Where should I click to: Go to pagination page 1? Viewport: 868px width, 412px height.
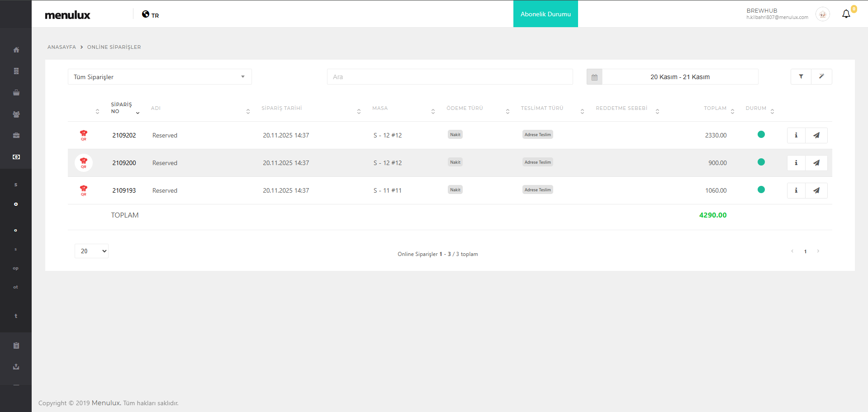(x=805, y=251)
